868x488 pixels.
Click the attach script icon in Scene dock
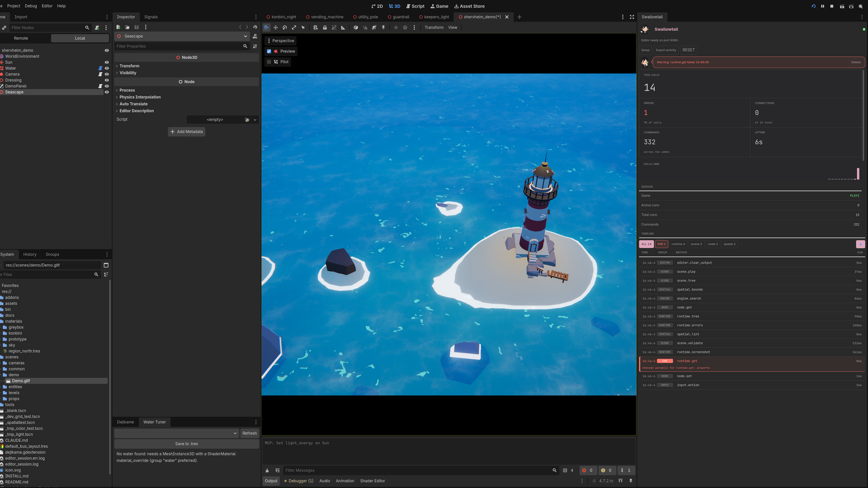(x=97, y=28)
